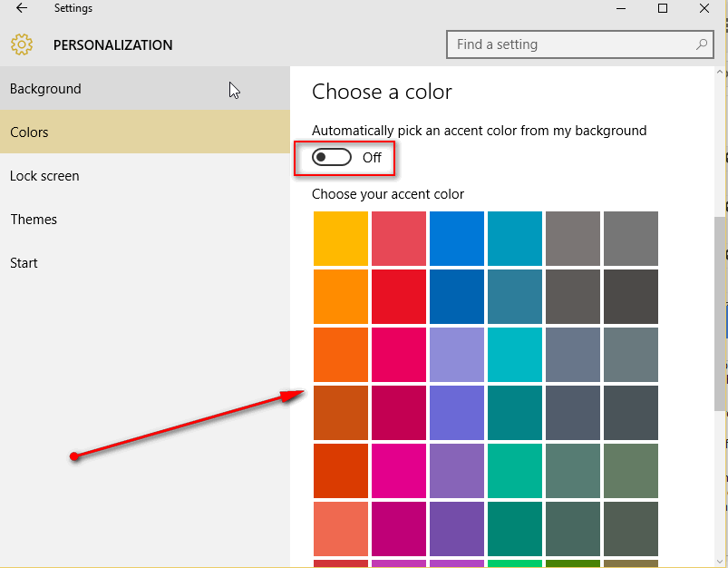Select the slate blue-gray swatch in third row
The height and width of the screenshot is (568, 728).
[573, 355]
